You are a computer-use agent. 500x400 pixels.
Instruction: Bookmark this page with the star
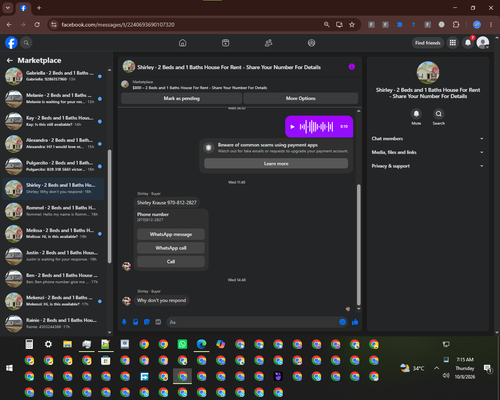click(x=352, y=25)
